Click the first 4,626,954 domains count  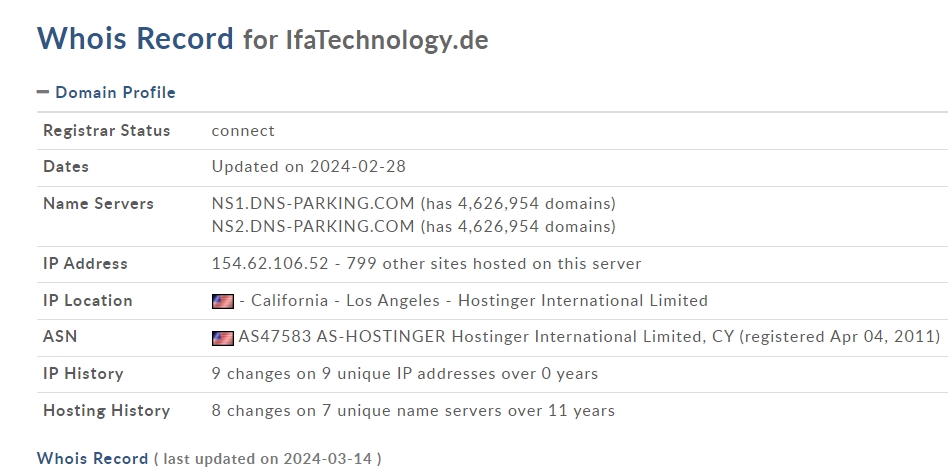(518, 203)
